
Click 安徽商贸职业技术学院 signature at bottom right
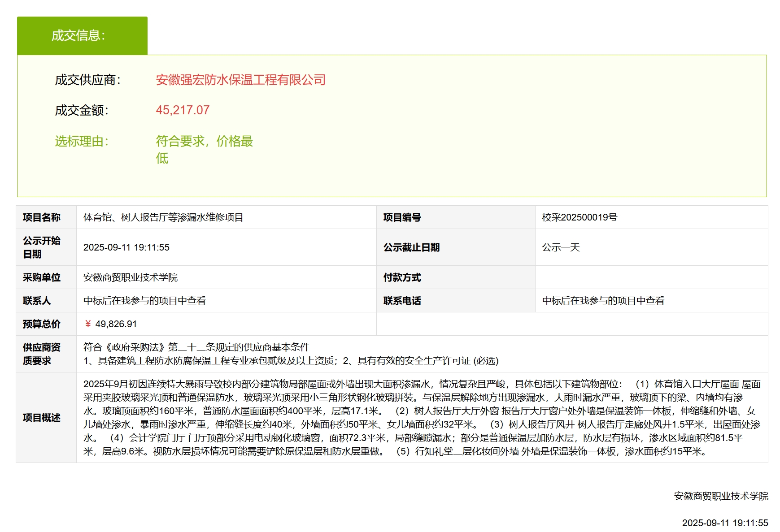(x=721, y=496)
